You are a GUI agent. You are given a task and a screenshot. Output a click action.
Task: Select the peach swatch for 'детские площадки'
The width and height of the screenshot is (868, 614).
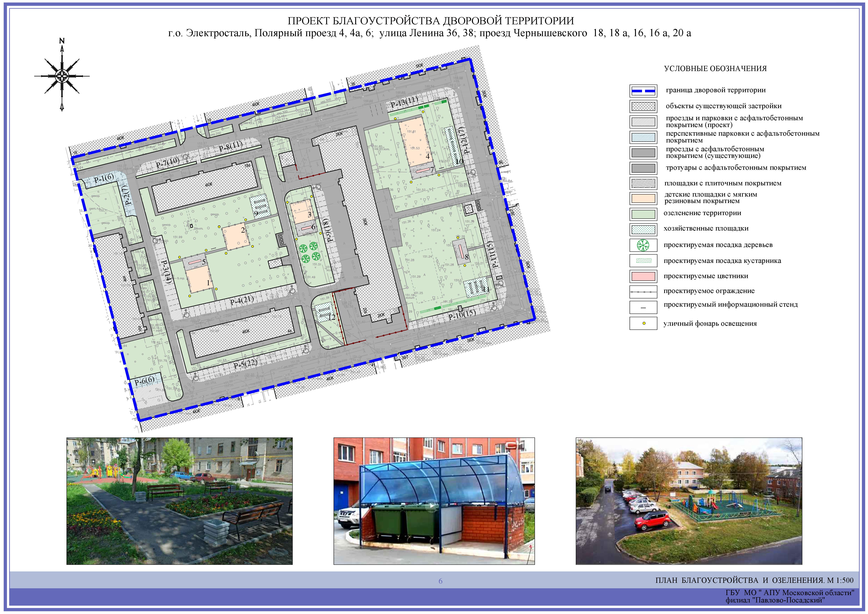point(643,199)
